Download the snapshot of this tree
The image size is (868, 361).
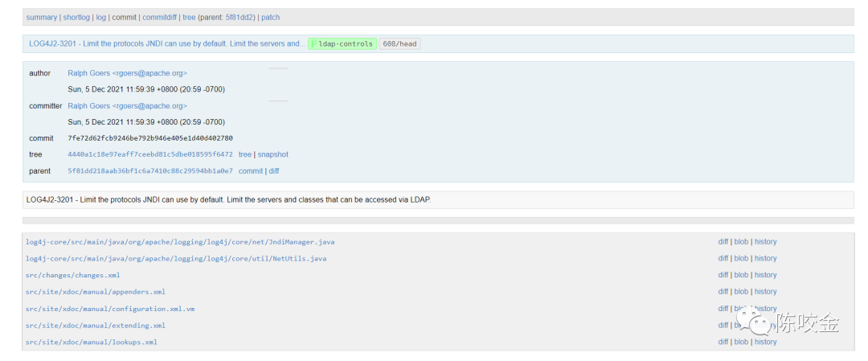[272, 154]
